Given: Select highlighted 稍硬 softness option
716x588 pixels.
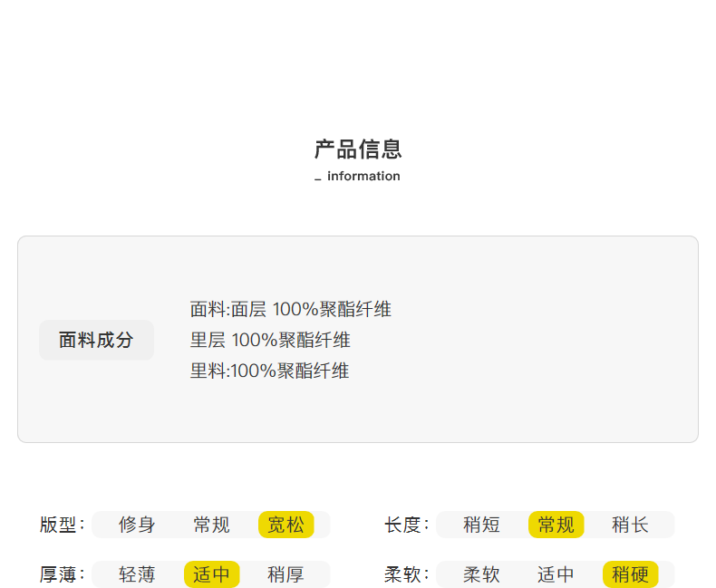Looking at the screenshot, I should click(x=630, y=574).
